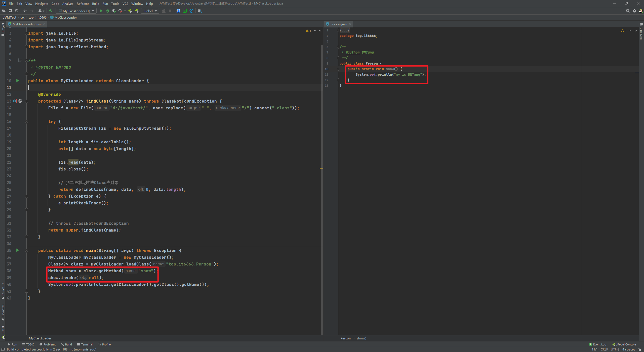The height and width of the screenshot is (352, 644).
Task: Toggle the Favorites tool window
Action: pos(3,313)
